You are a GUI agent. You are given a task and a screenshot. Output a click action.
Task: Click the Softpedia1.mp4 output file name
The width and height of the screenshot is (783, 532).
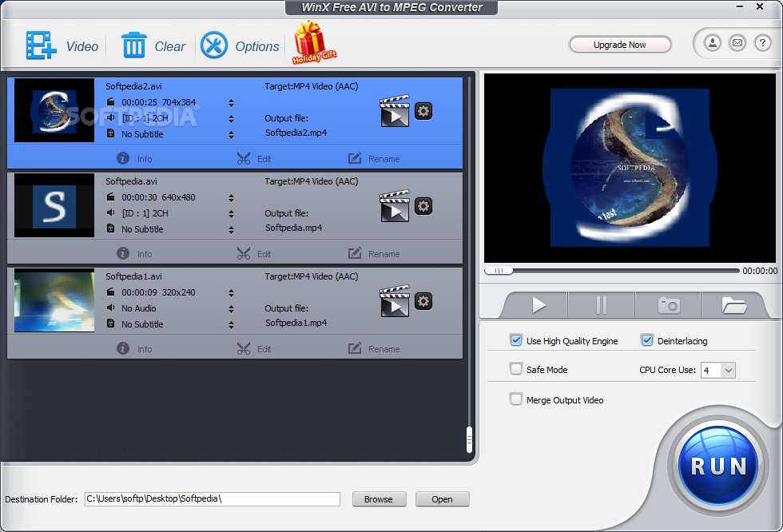[296, 323]
